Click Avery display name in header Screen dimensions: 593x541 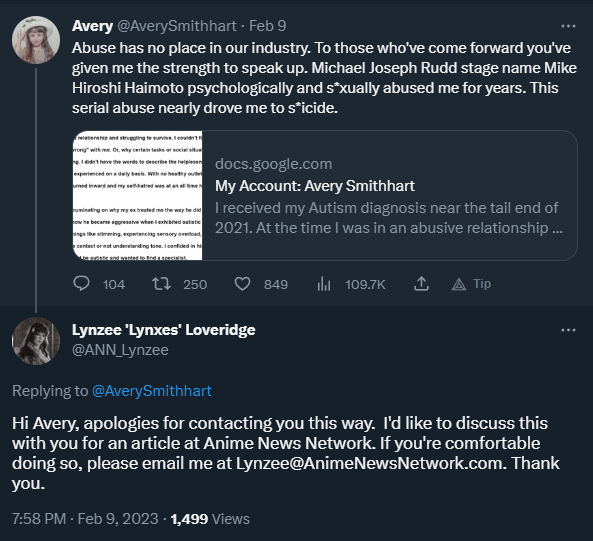92,26
